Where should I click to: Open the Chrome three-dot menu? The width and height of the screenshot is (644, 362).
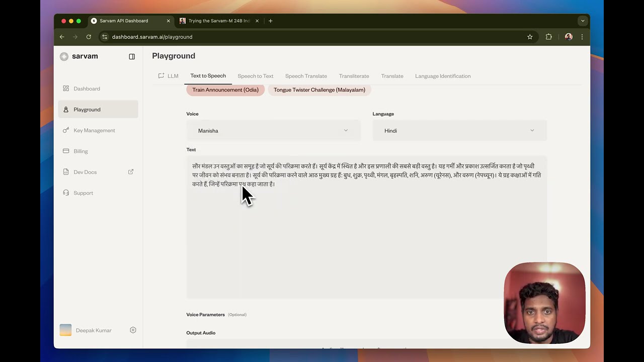582,37
